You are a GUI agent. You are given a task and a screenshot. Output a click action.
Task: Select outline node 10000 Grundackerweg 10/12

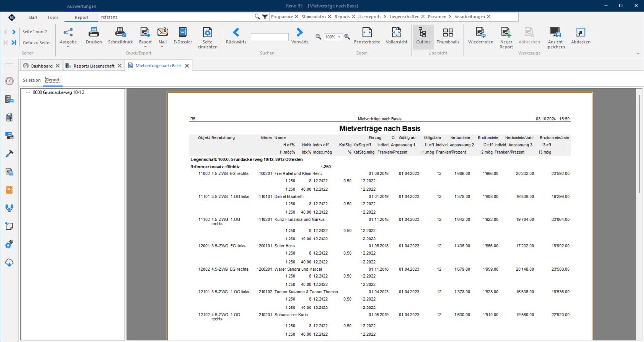click(x=57, y=92)
